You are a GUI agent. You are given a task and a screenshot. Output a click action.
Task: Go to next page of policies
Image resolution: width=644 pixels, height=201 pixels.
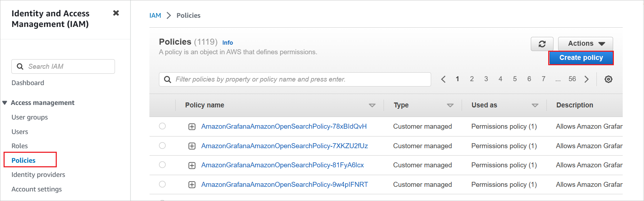pyautogui.click(x=587, y=79)
